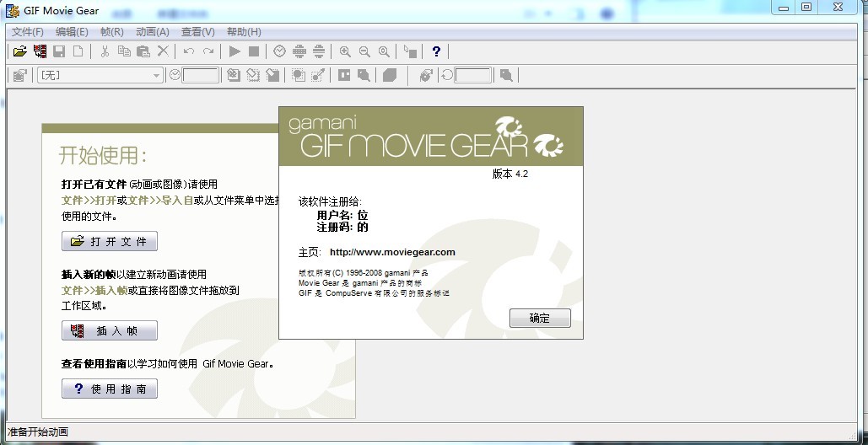Open the 动画(A) menu

click(x=153, y=32)
